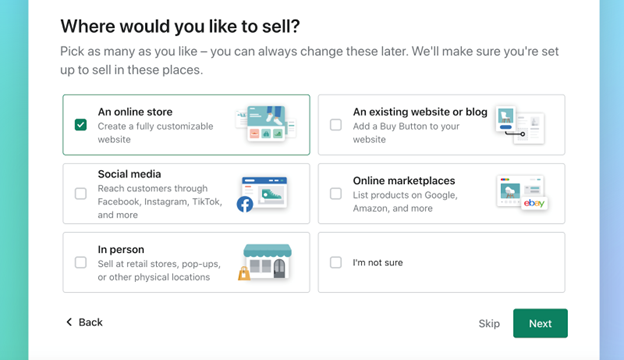This screenshot has width=624, height=360.
Task: Click the Buy Button website illustration
Action: coord(520,125)
